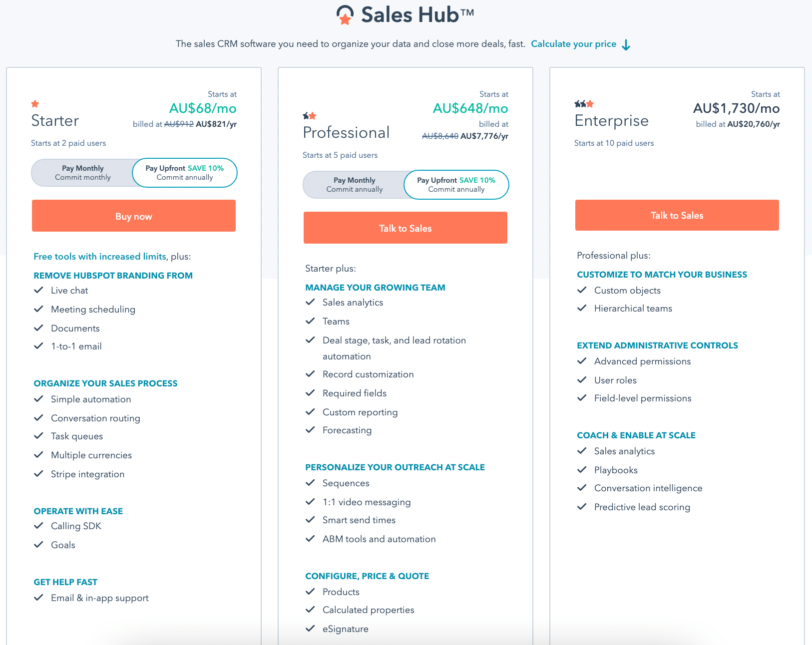812x645 pixels.
Task: Click Email & in-app support feature
Action: pyautogui.click(x=100, y=598)
